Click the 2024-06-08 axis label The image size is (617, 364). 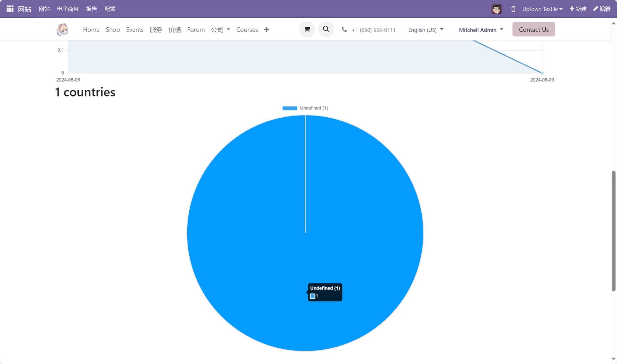click(68, 80)
